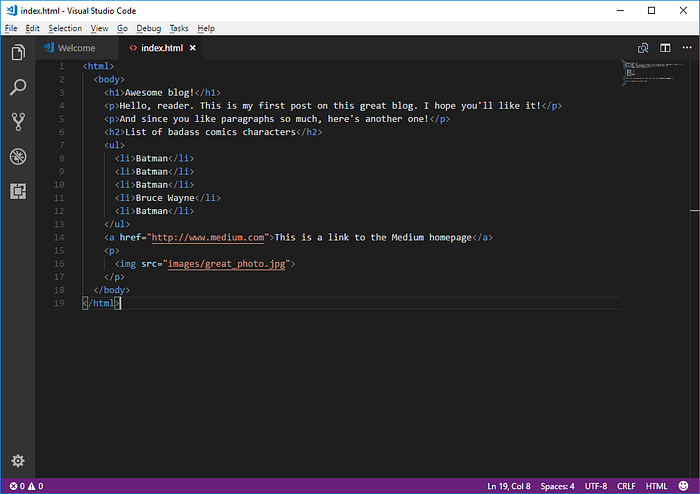Open the Extensions view

pos(18,191)
